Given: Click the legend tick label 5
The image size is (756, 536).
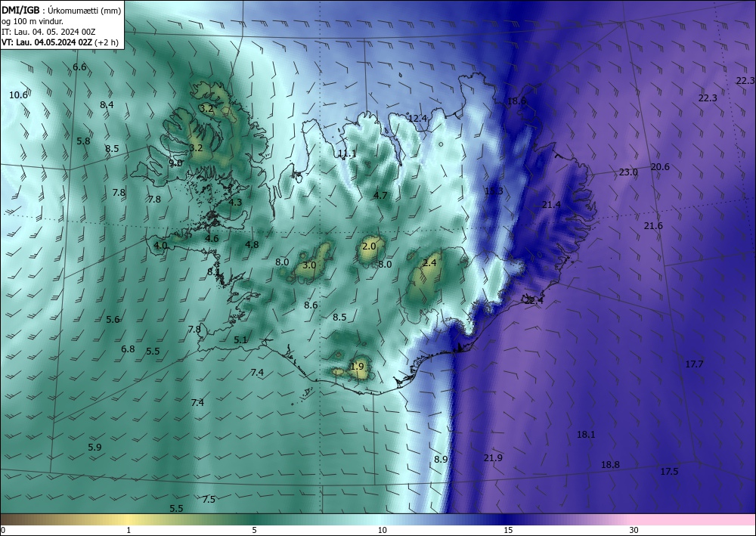Looking at the screenshot, I should click(254, 531).
